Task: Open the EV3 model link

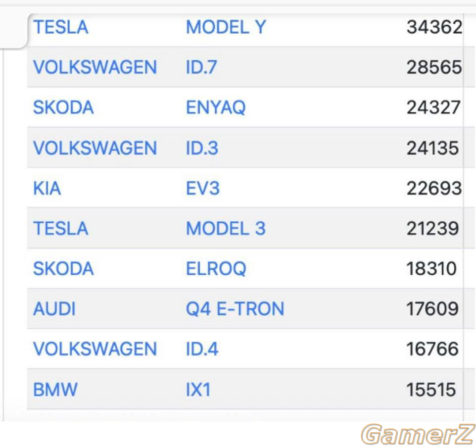Action: click(202, 188)
